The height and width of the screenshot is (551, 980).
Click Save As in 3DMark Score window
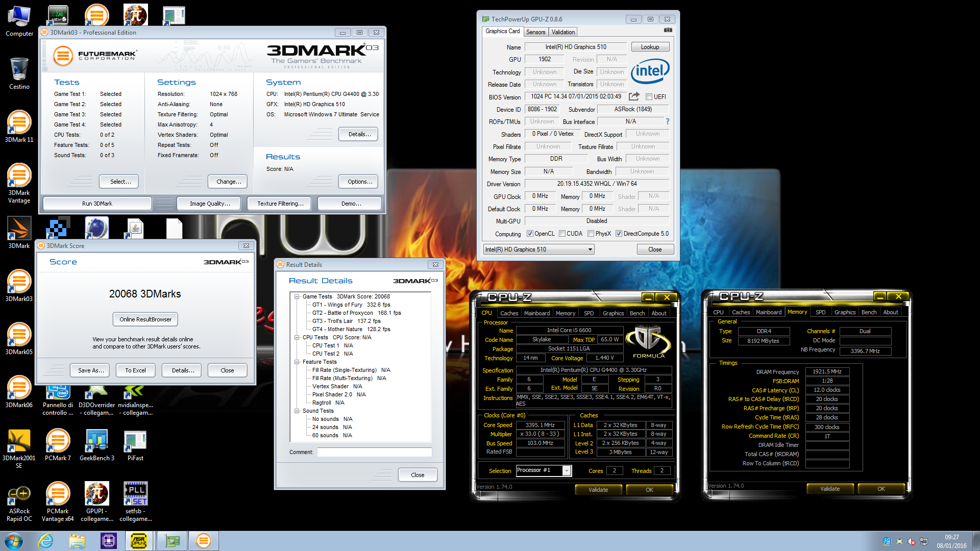[91, 370]
